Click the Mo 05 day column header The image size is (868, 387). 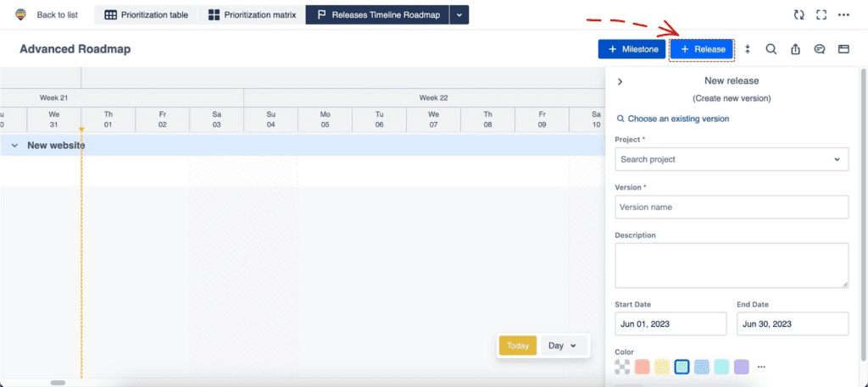(325, 119)
